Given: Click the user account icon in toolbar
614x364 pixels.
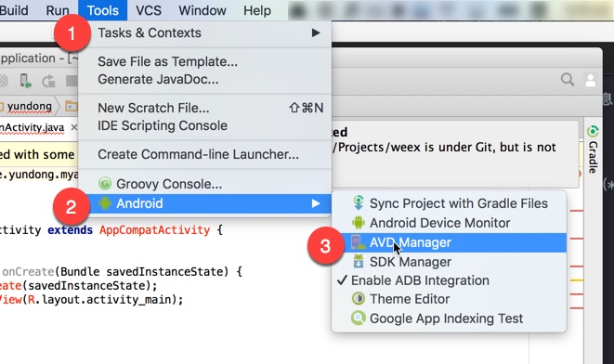Looking at the screenshot, I should [591, 80].
